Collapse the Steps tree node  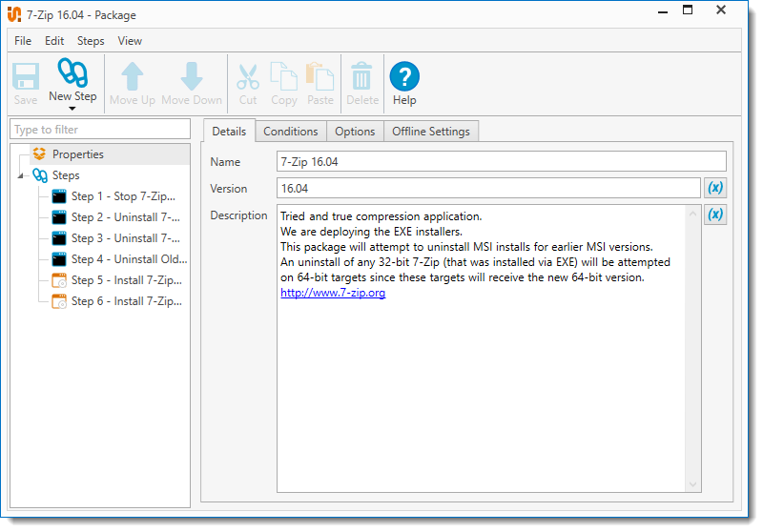(22, 176)
